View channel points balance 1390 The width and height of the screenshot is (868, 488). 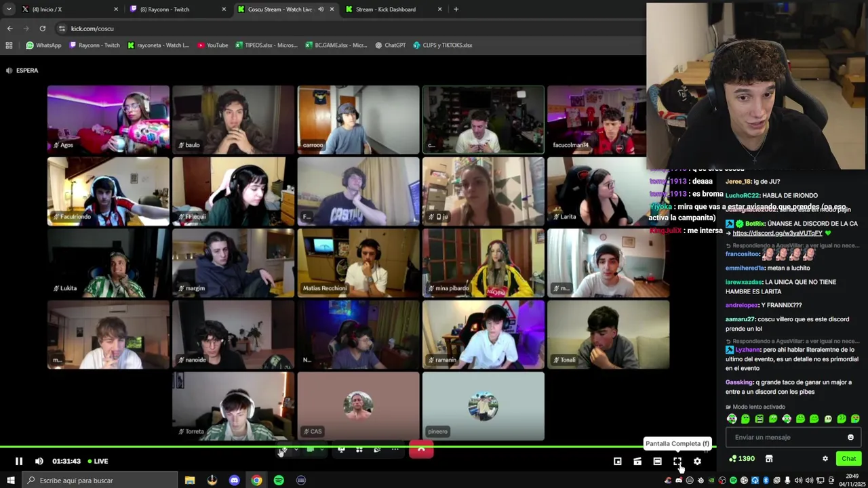point(742,459)
